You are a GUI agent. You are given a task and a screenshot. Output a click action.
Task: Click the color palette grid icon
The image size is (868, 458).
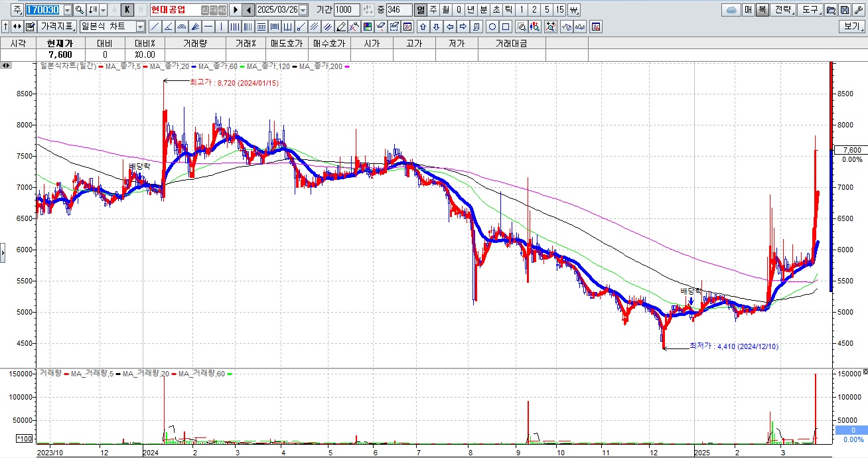coord(367,27)
